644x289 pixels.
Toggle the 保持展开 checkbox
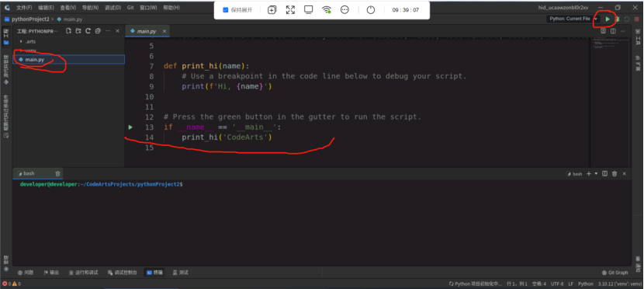(225, 10)
